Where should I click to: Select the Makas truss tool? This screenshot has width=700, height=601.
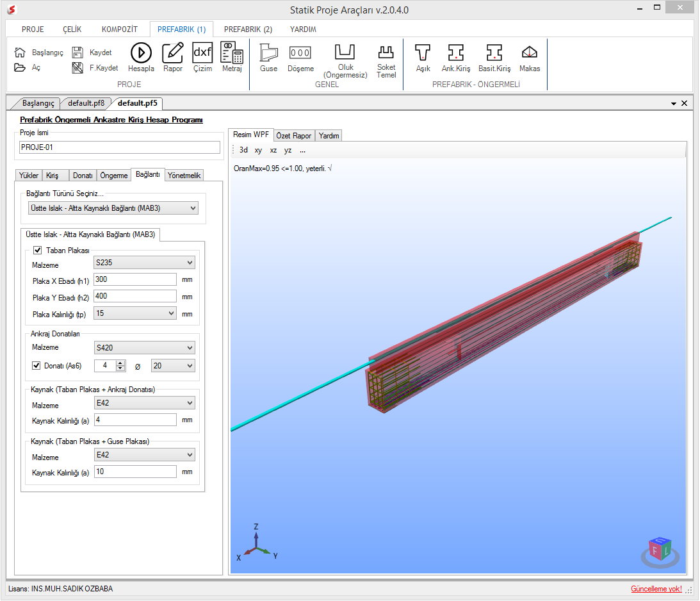[x=530, y=53]
